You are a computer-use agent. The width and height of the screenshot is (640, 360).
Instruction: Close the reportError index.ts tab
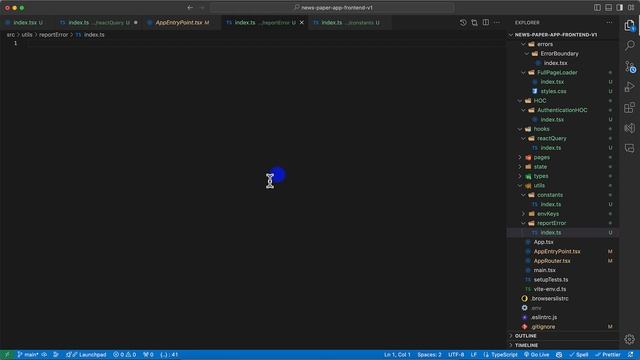click(x=302, y=22)
